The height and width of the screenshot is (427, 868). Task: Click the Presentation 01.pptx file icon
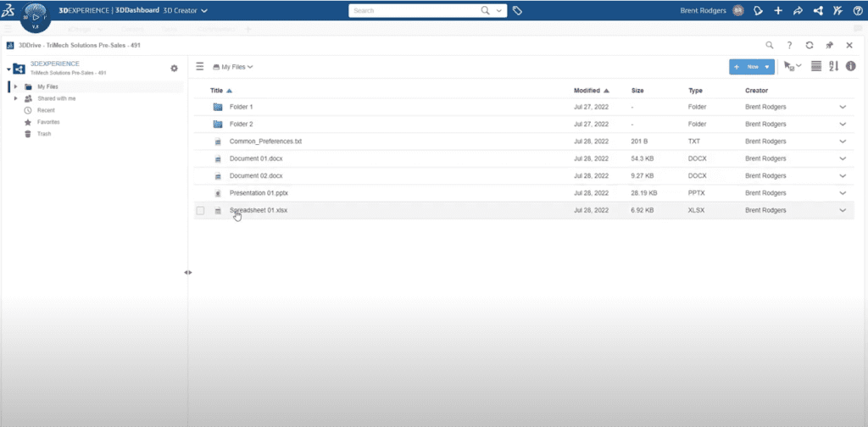point(218,193)
